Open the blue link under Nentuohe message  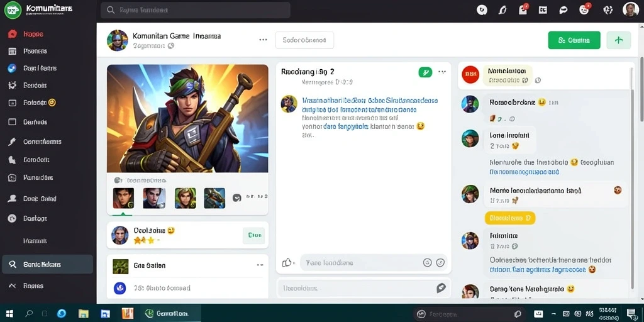coord(525,172)
